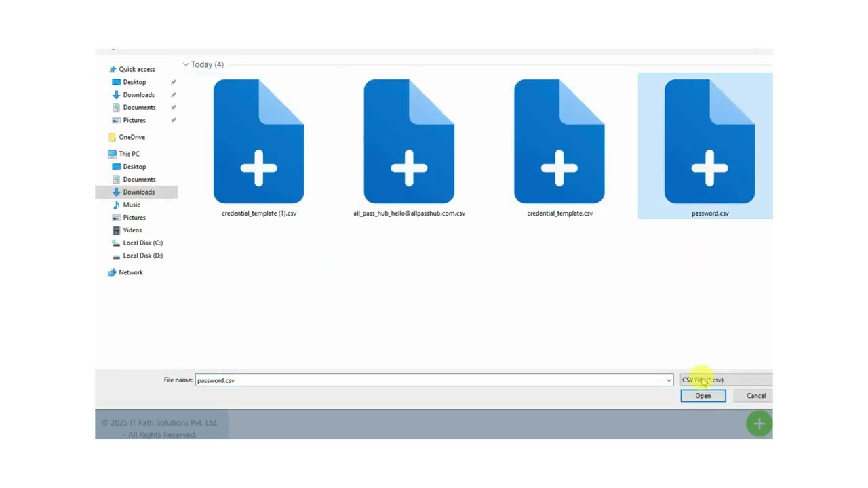Browse Local Disk (D:) in the tree
Viewport: 868px width, 488px height.
142,256
